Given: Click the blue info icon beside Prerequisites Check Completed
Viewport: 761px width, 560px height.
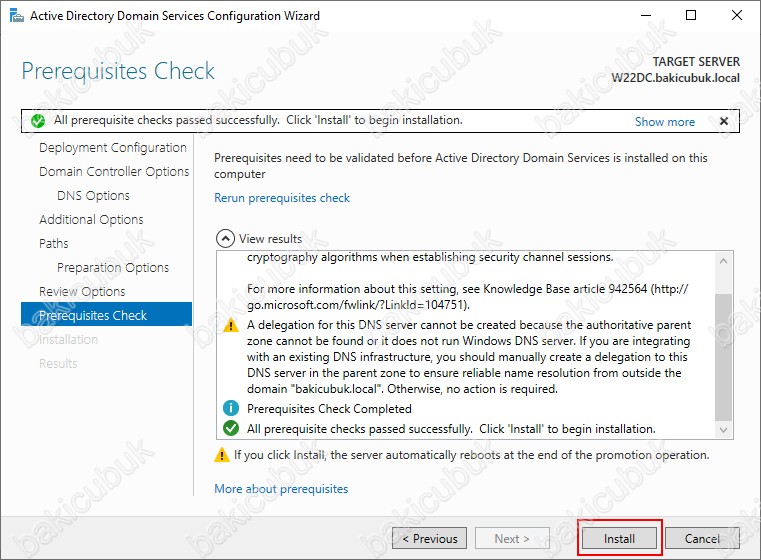Looking at the screenshot, I should pyautogui.click(x=231, y=409).
